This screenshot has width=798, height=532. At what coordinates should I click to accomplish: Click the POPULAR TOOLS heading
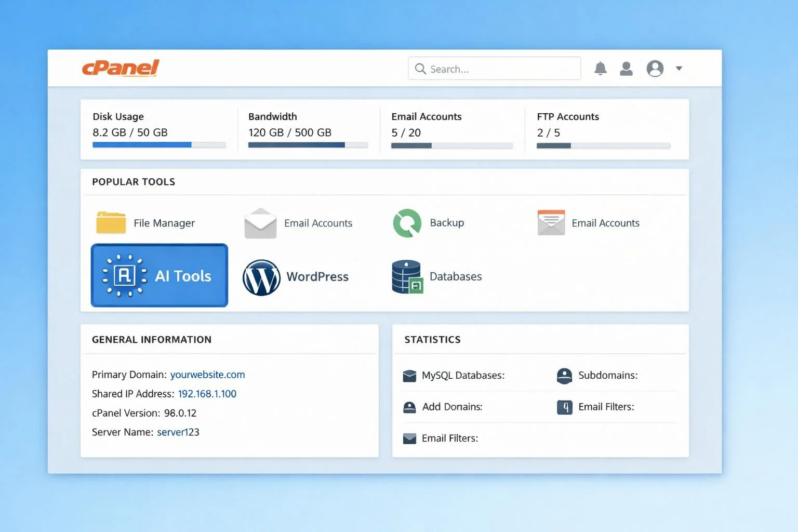click(x=134, y=182)
